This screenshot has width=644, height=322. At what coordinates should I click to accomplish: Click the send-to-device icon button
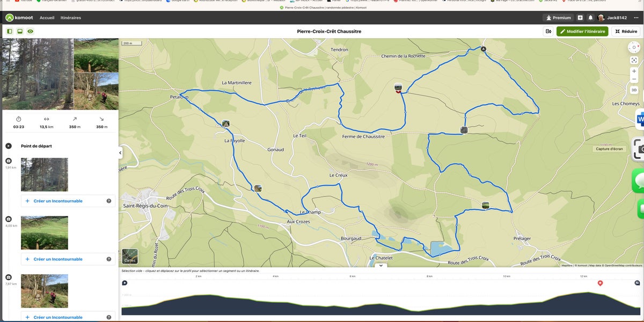[x=548, y=32]
